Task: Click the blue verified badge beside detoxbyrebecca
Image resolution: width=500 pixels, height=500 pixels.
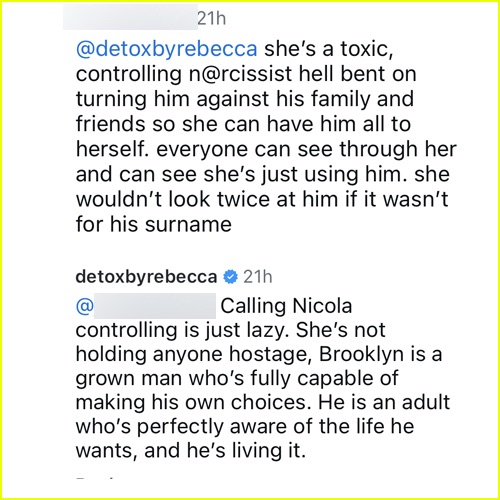Action: pos(230,277)
